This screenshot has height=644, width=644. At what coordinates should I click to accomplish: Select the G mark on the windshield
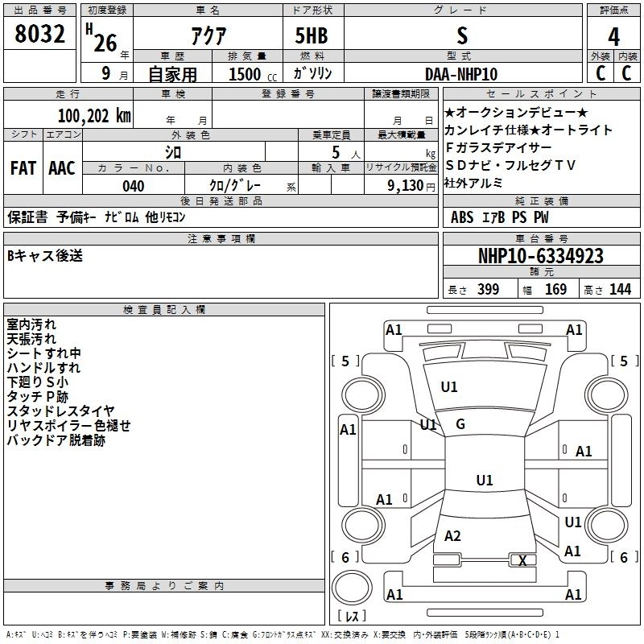tap(460, 424)
